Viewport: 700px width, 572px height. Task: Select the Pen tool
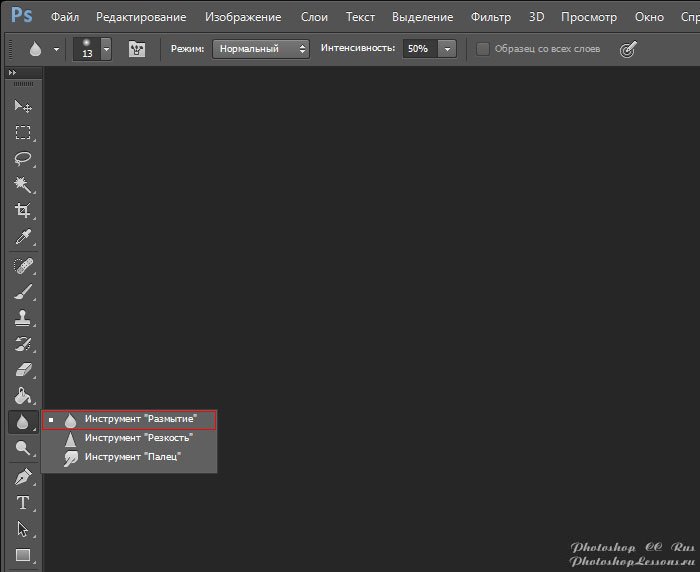click(22, 477)
